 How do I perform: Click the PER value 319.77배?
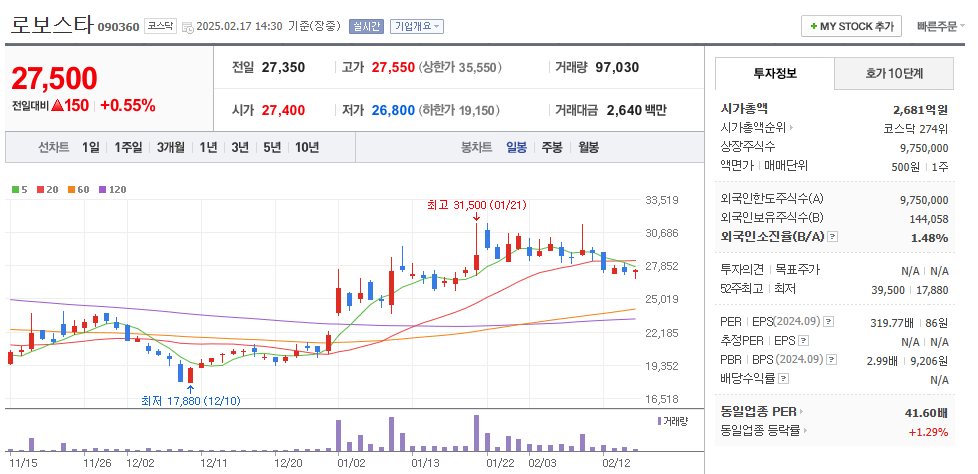click(893, 323)
